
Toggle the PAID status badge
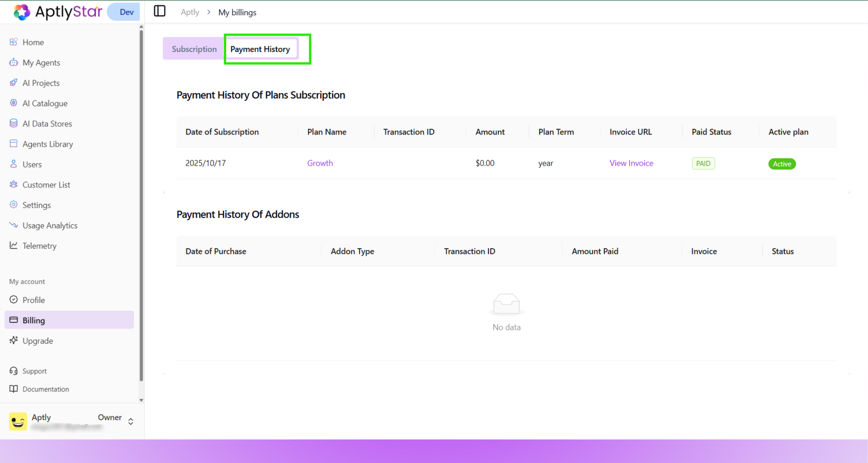coord(703,163)
